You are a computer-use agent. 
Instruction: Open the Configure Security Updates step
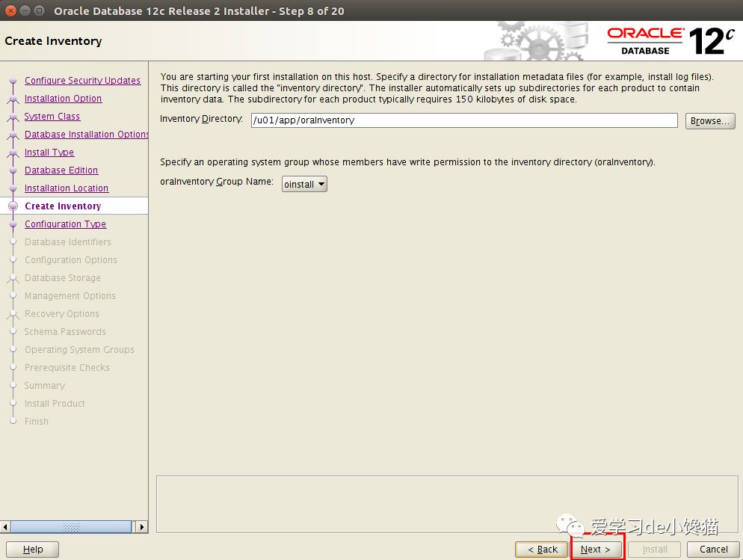point(82,81)
